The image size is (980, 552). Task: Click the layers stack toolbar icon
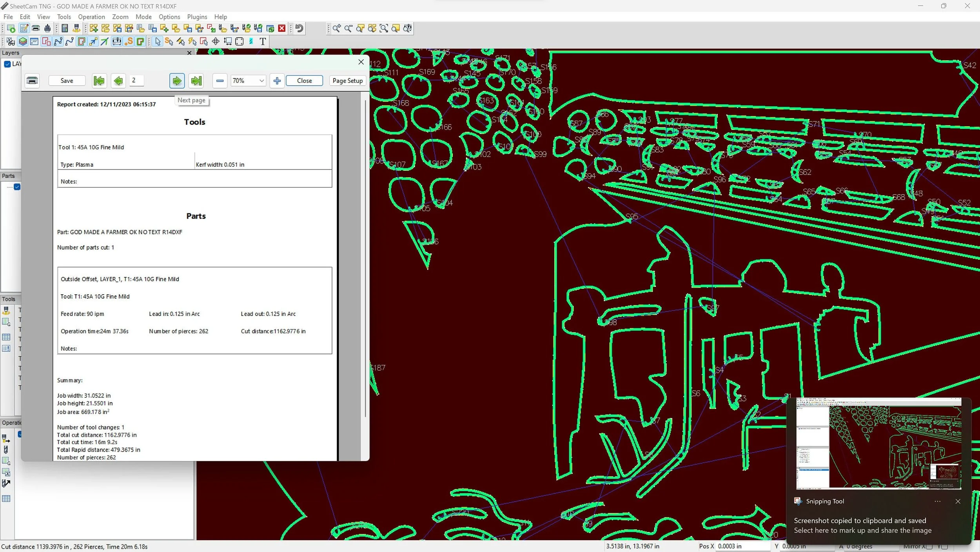coord(23,42)
